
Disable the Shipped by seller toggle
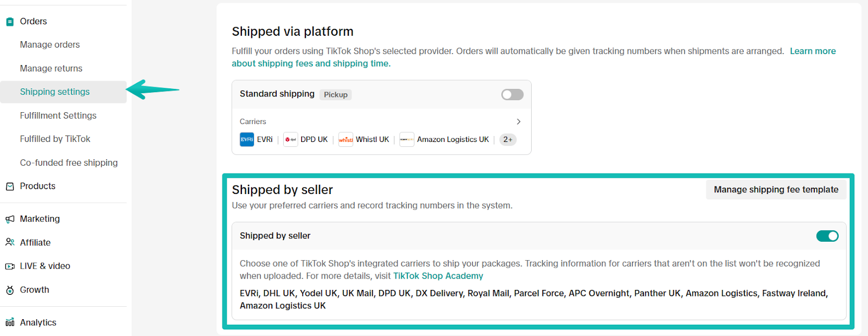pos(827,236)
